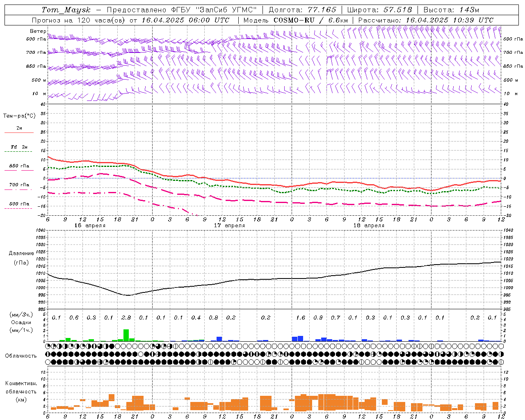The image size is (525, 420).
Task: Click the Ветер panel label
Action: coord(38,31)
